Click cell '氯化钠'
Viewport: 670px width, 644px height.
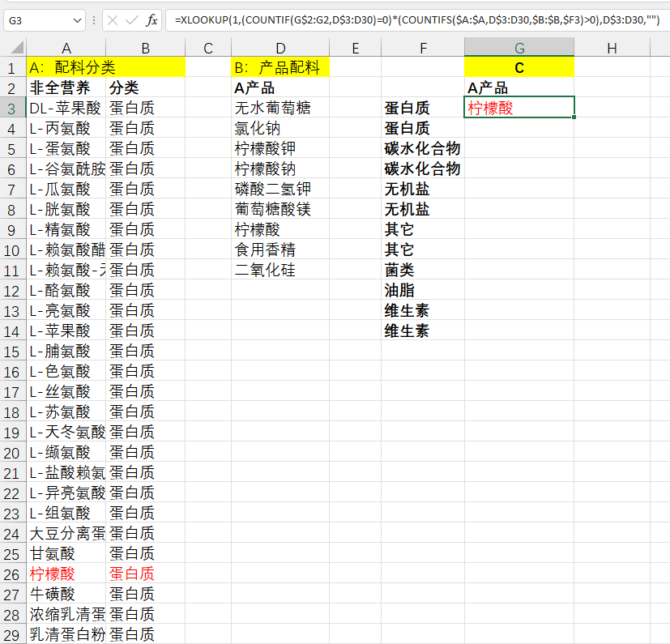(280, 128)
